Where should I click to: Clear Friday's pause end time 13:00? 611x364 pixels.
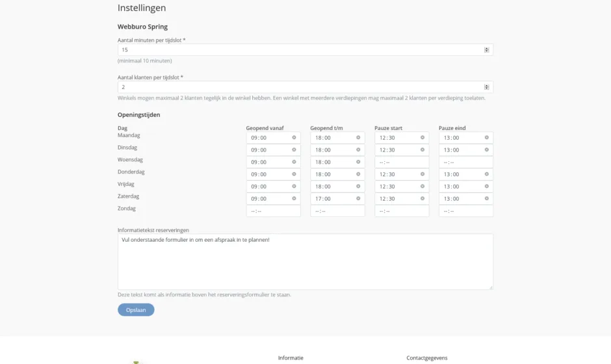click(487, 187)
